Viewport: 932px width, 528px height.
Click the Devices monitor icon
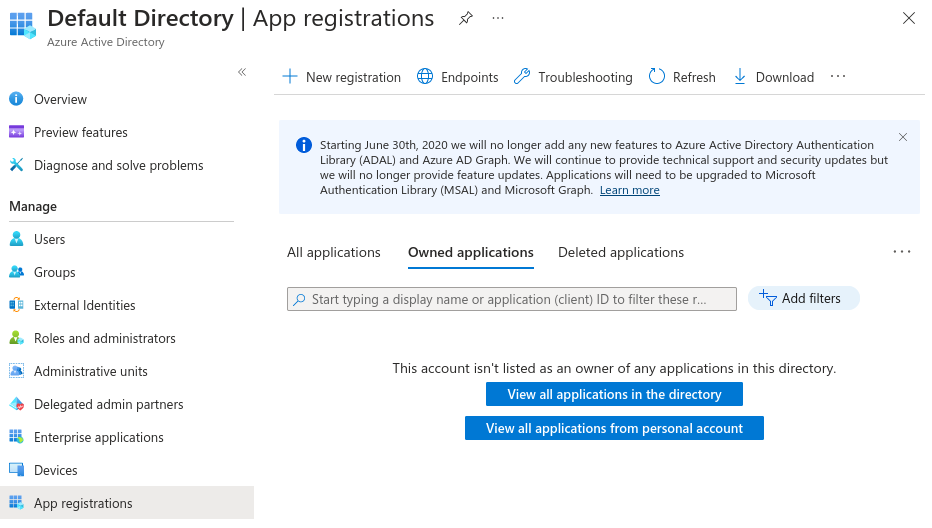click(x=17, y=470)
